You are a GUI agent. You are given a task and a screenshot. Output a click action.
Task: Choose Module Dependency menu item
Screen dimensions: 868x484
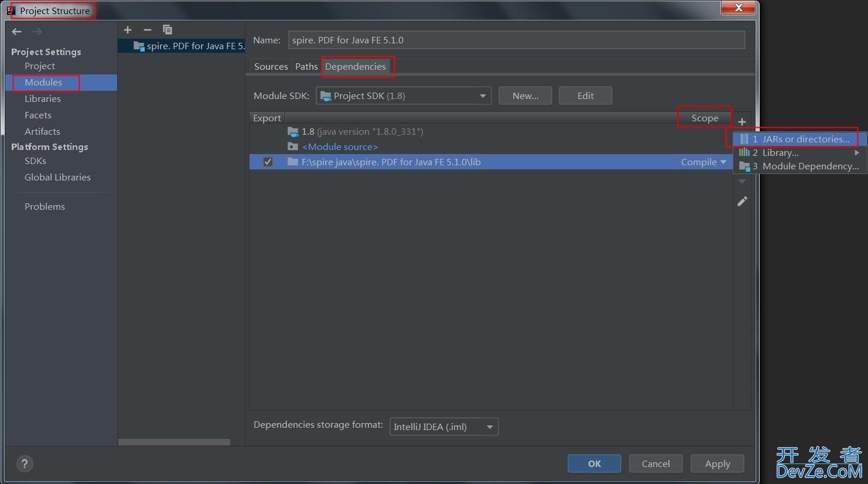click(x=800, y=166)
